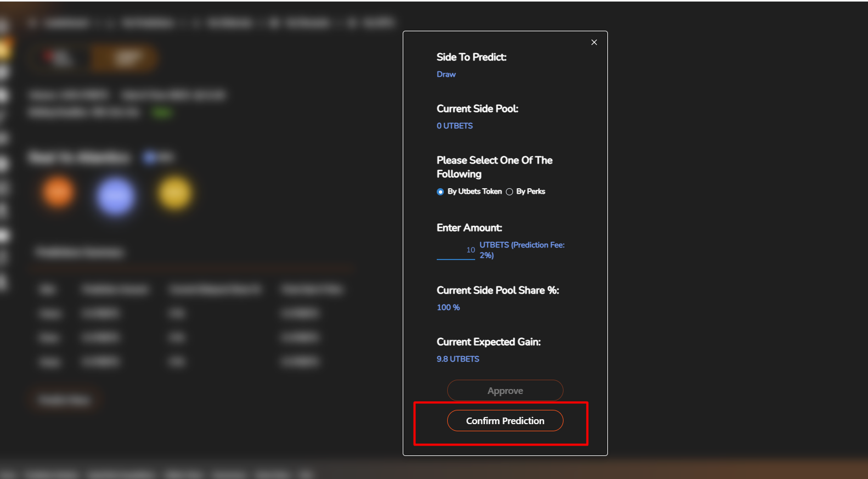Click the small blue icon beside blurred heading
Viewport: 868px width, 479px height.
pos(150,158)
